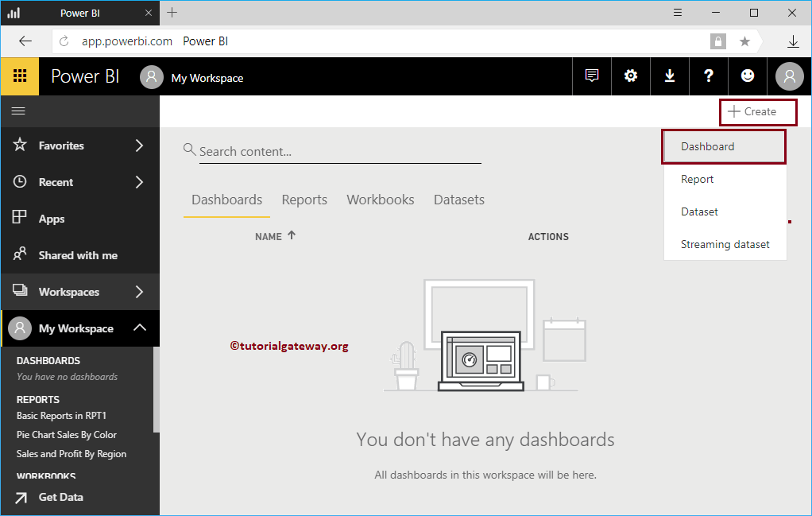Viewport: 812px width, 516px height.
Task: Switch to the Reports tab
Action: tap(304, 200)
